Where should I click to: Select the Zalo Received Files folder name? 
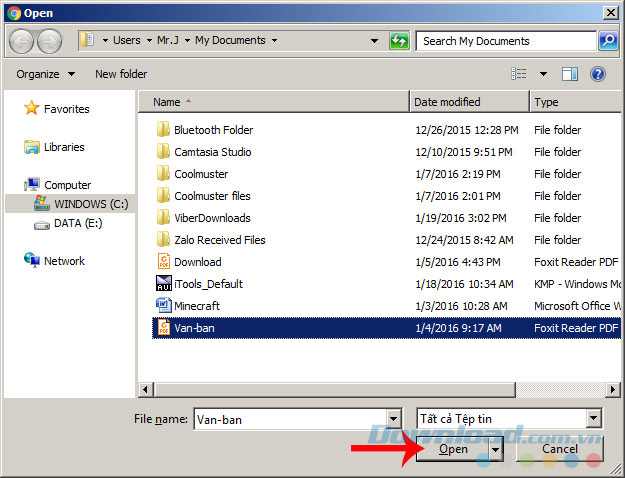[220, 240]
